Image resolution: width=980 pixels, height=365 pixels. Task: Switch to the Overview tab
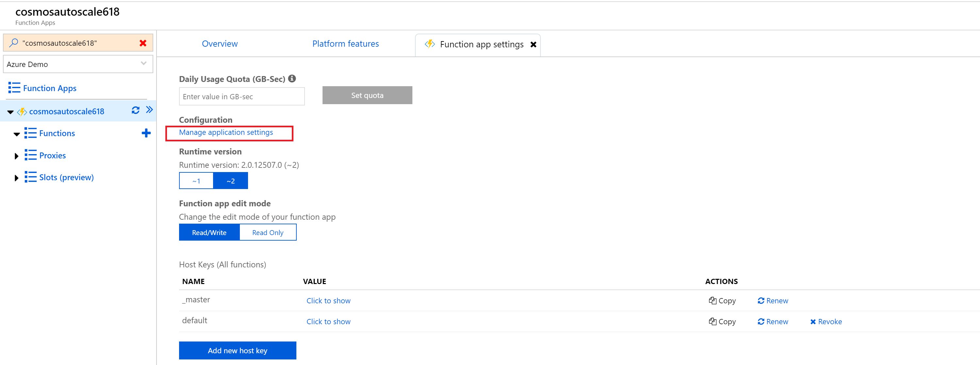point(220,44)
